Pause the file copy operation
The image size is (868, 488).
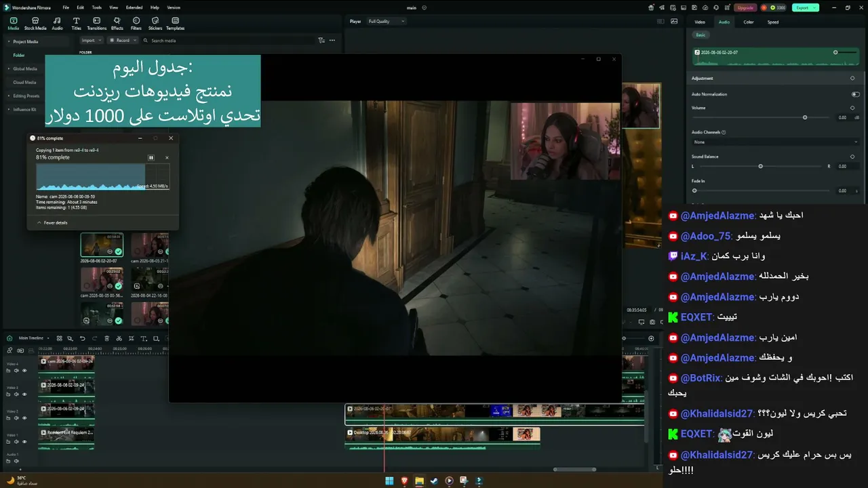pyautogui.click(x=151, y=157)
